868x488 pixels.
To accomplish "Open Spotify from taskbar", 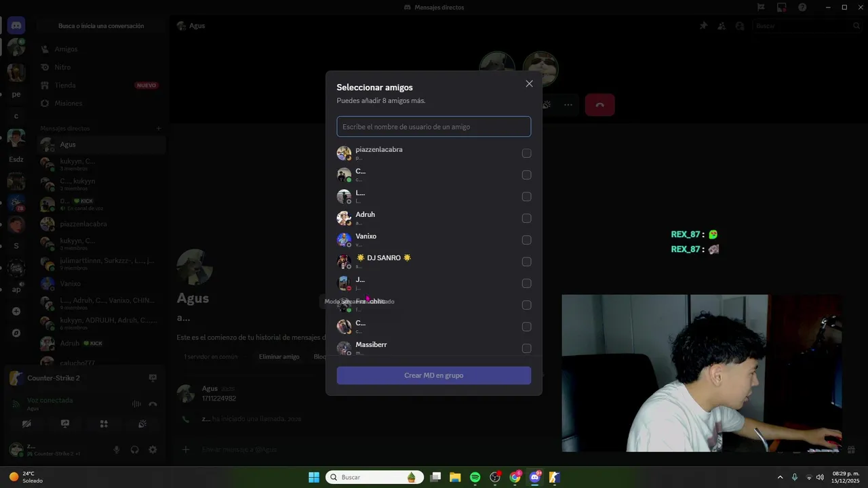I will pyautogui.click(x=475, y=477).
